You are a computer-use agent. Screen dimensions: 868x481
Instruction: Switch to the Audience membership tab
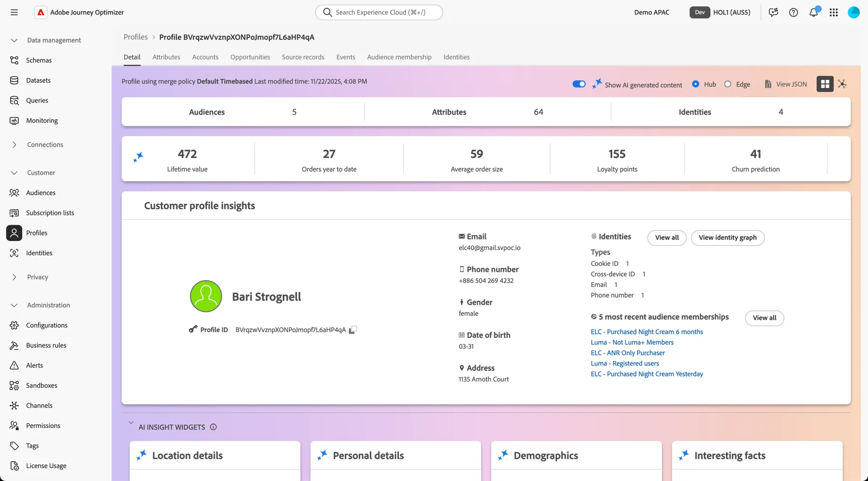tap(399, 57)
